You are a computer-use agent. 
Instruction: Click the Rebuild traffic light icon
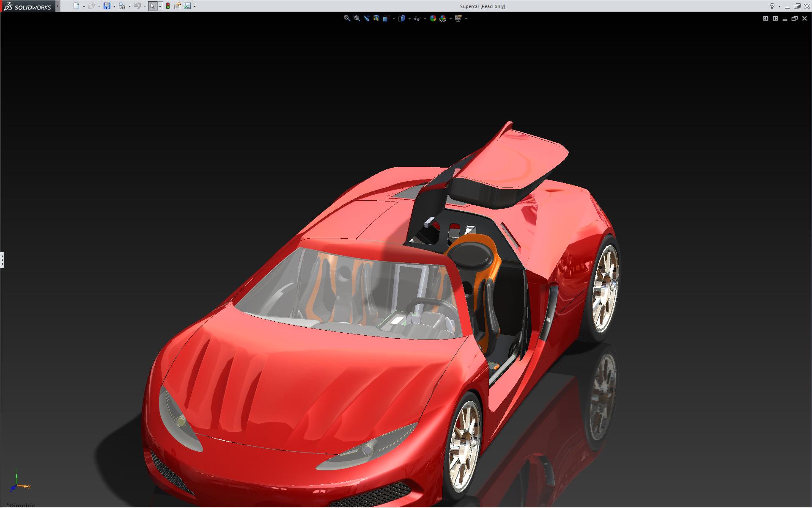point(168,6)
